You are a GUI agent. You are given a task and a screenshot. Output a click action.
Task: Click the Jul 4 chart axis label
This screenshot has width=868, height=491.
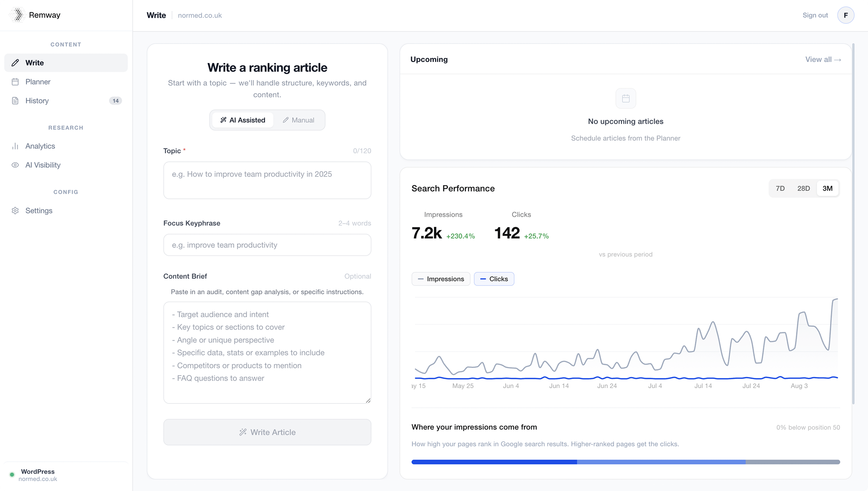[x=655, y=386]
